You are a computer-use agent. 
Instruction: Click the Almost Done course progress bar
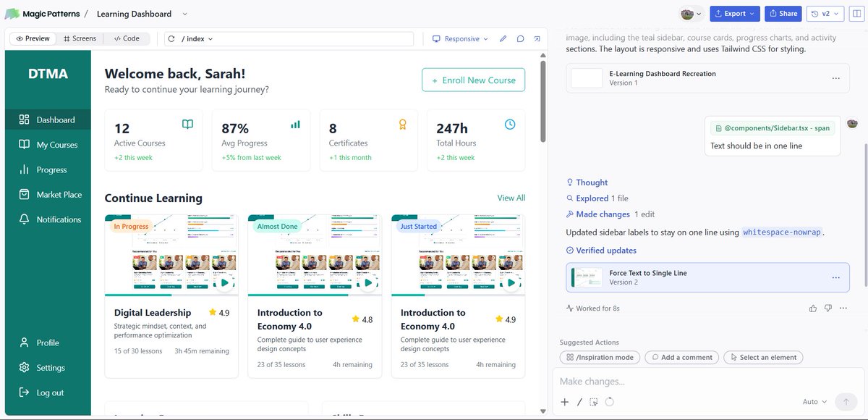315,295
